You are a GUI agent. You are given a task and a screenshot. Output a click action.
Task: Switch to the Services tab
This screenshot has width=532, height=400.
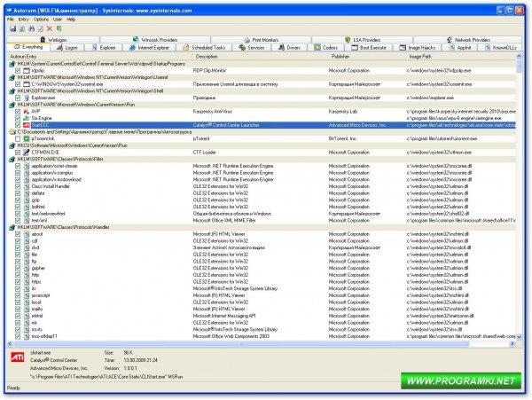pyautogui.click(x=252, y=48)
